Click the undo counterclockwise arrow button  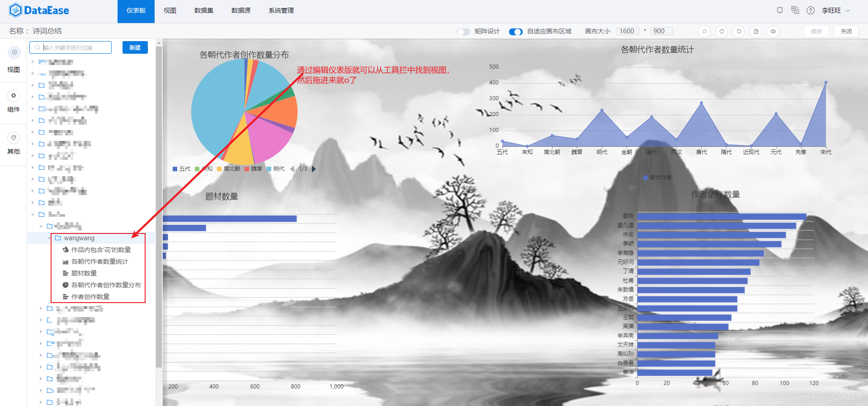739,31
